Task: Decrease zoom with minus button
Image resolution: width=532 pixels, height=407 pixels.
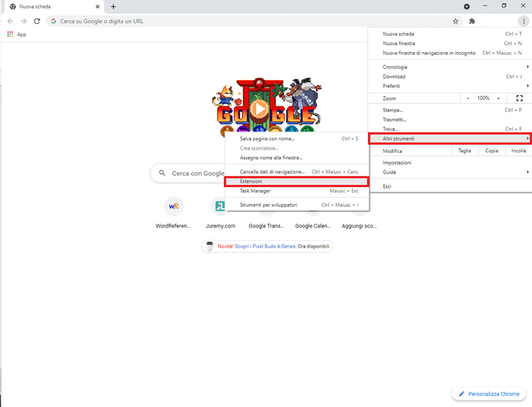Action: click(x=468, y=98)
